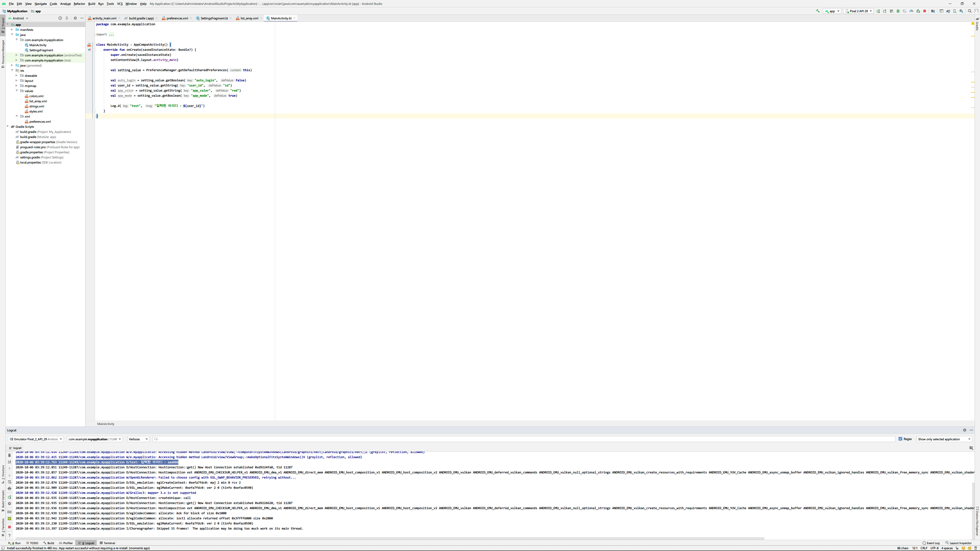The width and height of the screenshot is (980, 551).
Task: Toggle the Regex checkbox in Logcat
Action: [900, 439]
